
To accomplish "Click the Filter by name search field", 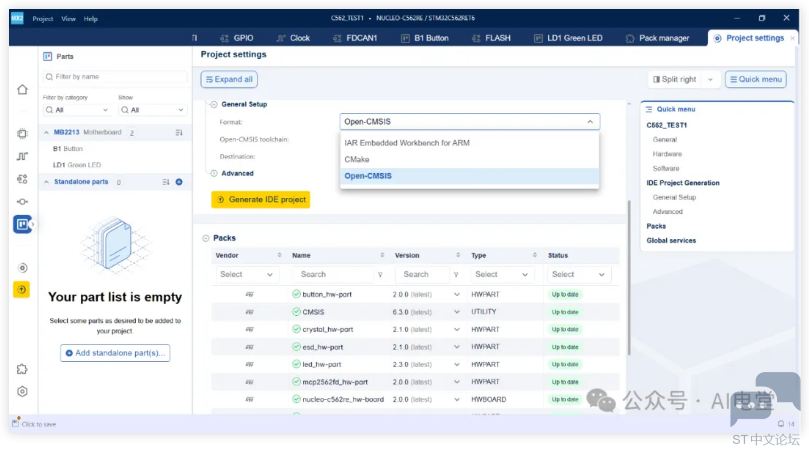I will coord(115,76).
